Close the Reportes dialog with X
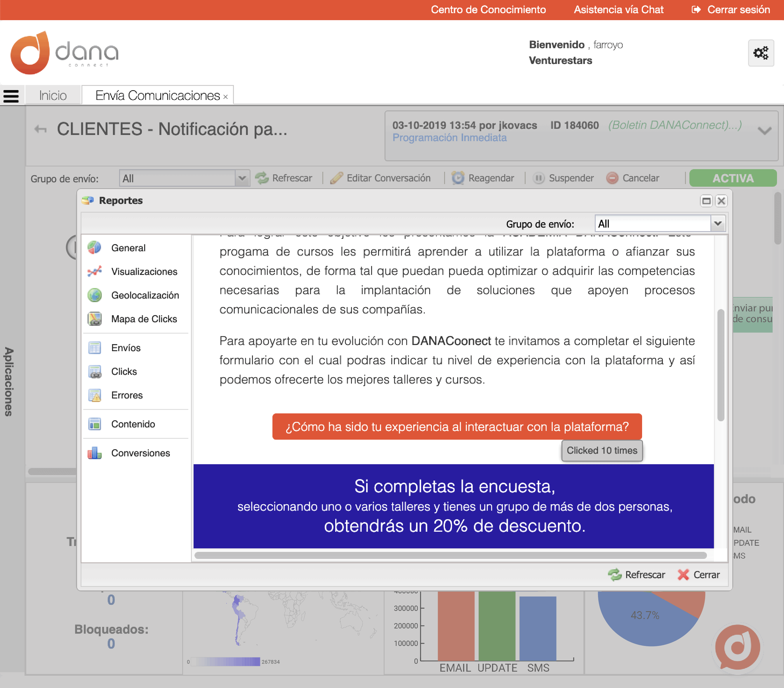Viewport: 784px width, 688px height. [x=722, y=201]
